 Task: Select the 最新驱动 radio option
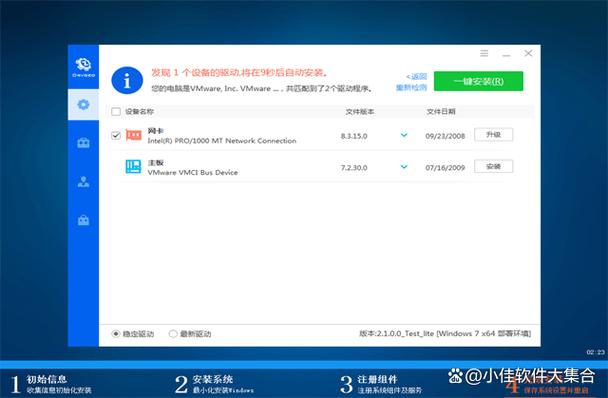click(173, 334)
